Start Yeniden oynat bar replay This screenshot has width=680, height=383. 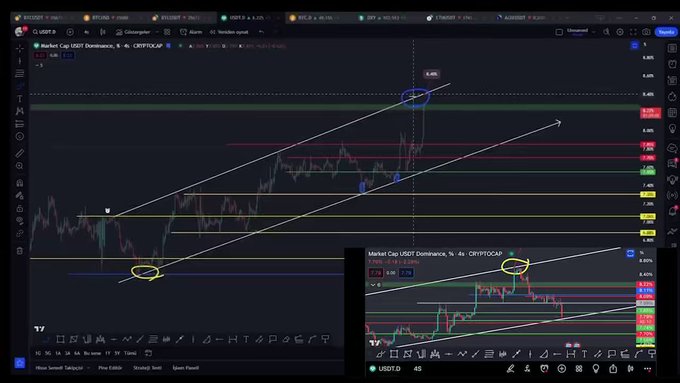point(229,32)
